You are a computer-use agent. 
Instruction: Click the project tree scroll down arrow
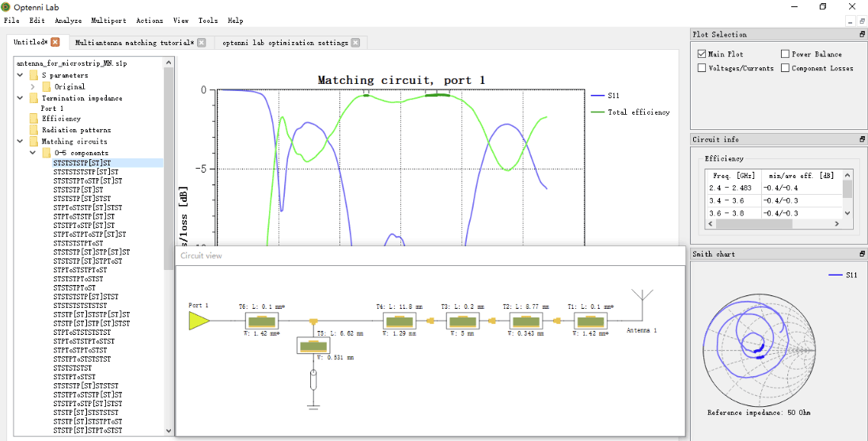169,431
